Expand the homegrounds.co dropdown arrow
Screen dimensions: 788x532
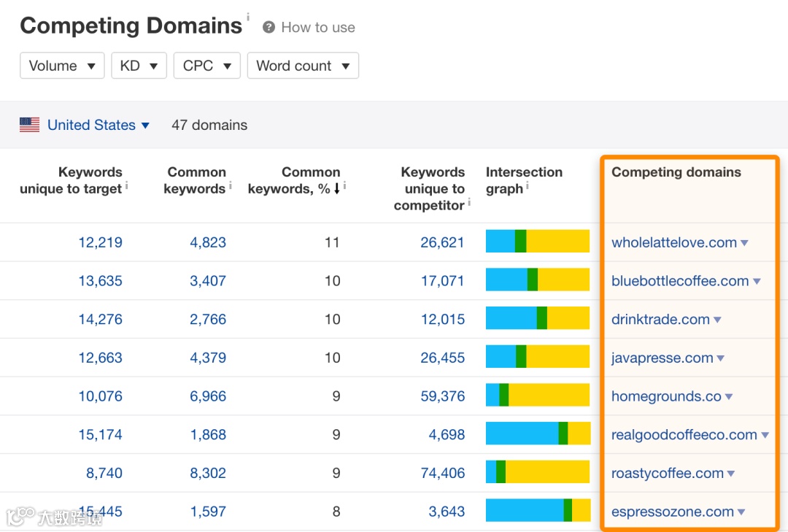[x=729, y=397]
